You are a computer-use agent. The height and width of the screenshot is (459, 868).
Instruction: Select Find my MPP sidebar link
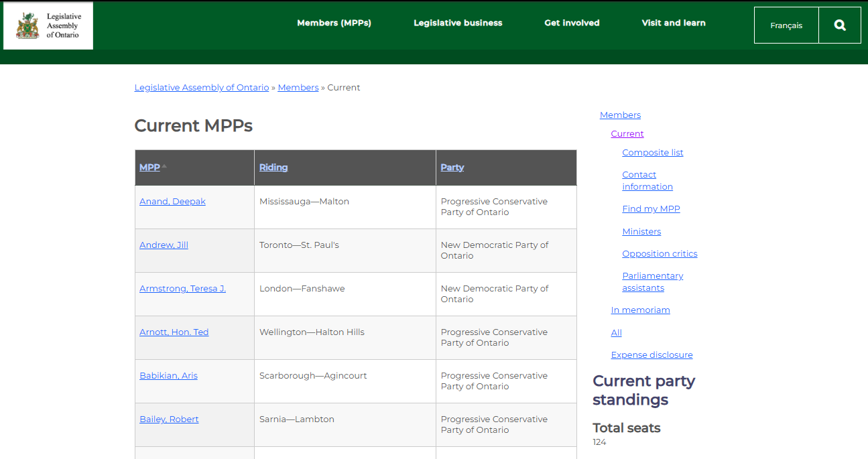651,209
